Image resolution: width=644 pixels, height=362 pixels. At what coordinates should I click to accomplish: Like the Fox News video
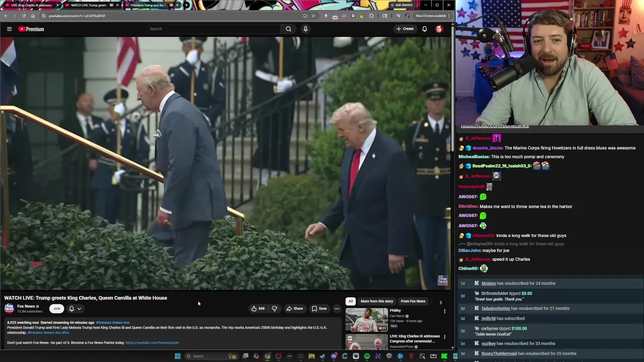(x=258, y=309)
